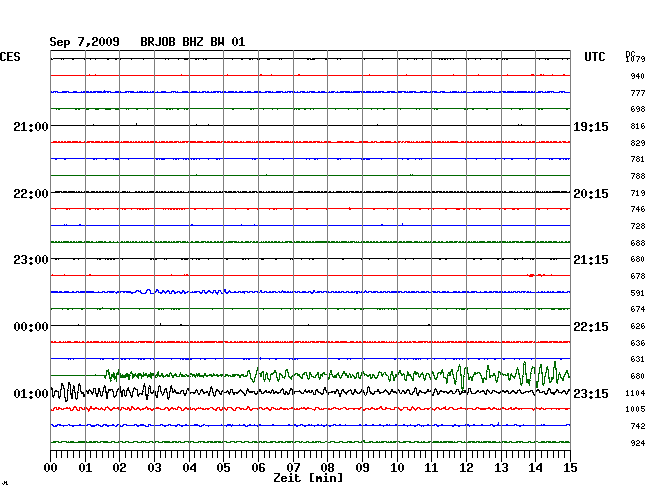This screenshot has width=650, height=494.
Task: Click the station title "BRJOB BHZ BW 01"
Action: [192, 42]
